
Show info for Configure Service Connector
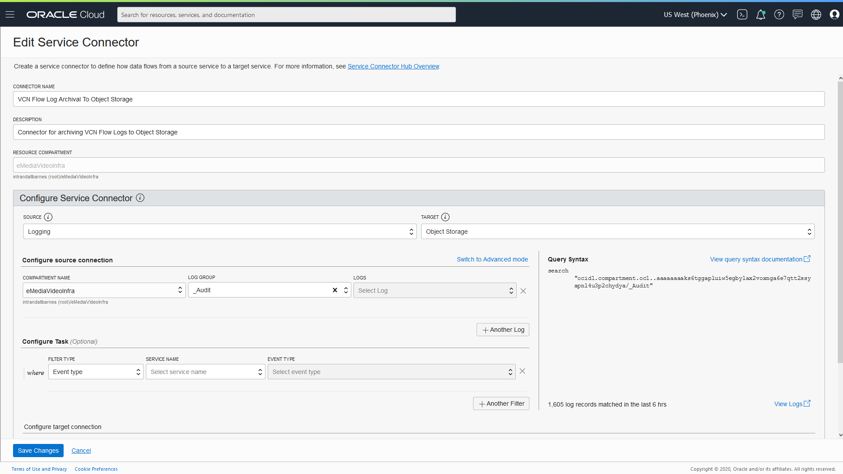pos(140,198)
